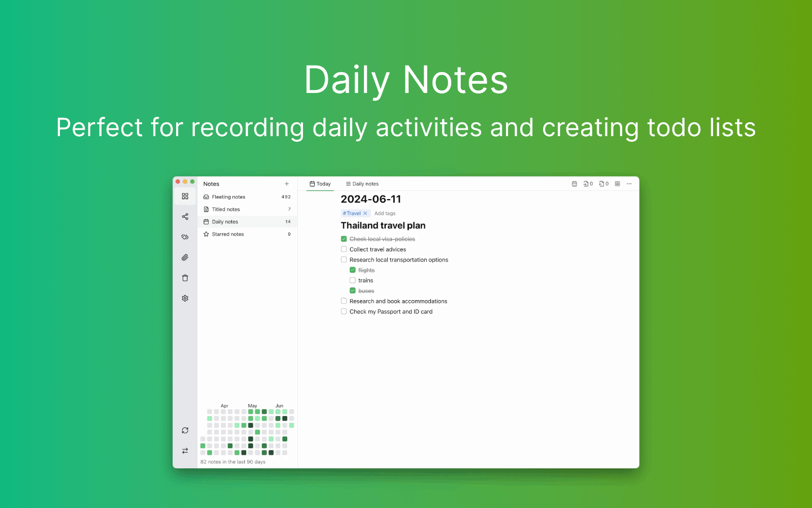Click the 'Apr' month label in heatmap
This screenshot has height=508, width=812.
pyautogui.click(x=224, y=406)
